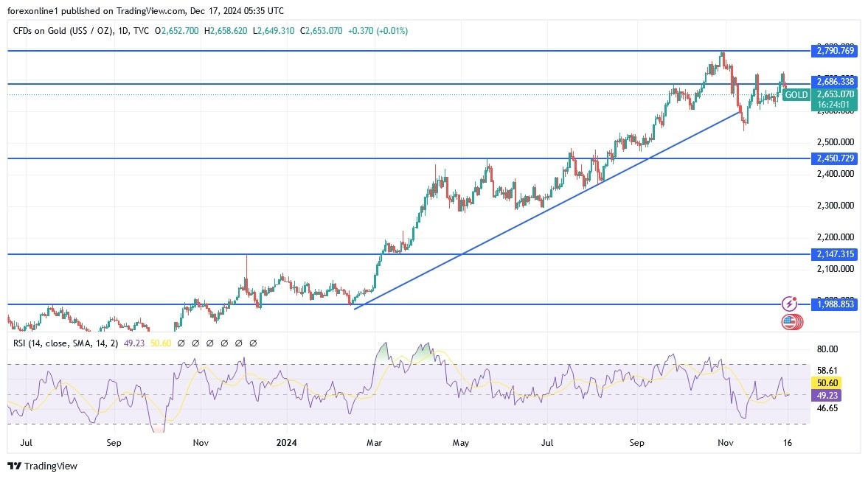Image resolution: width=868 pixels, height=479 pixels.
Task: Click the third strikethrough-circle icon in the RSI legend
Action: (209, 343)
